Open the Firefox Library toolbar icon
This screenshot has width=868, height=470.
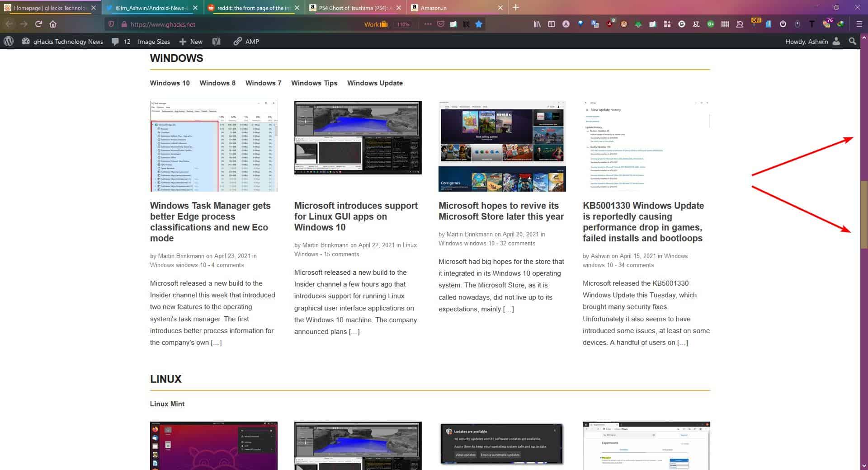[537, 24]
